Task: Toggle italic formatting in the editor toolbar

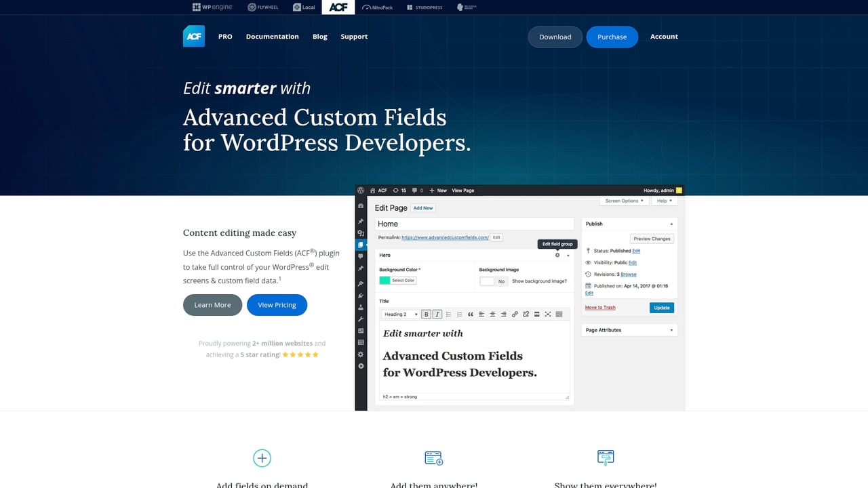Action: point(437,314)
